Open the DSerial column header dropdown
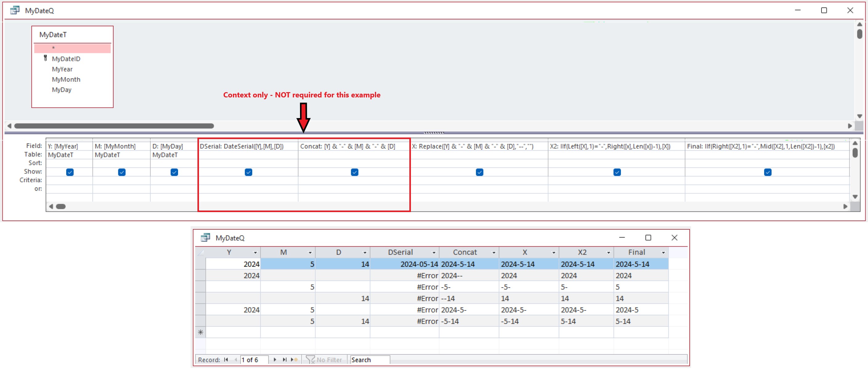 pyautogui.click(x=434, y=252)
